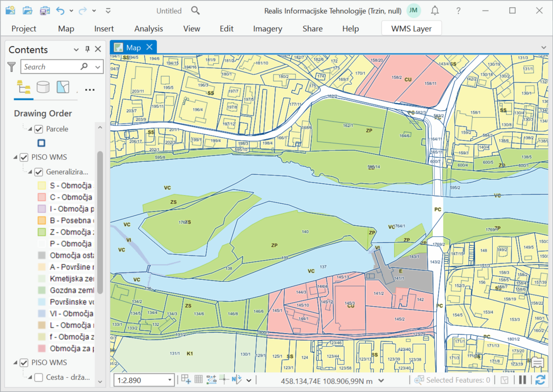Screen dimensions: 553x392
Task: Click the pink C - Območja legend swatch
Action: (x=42, y=197)
